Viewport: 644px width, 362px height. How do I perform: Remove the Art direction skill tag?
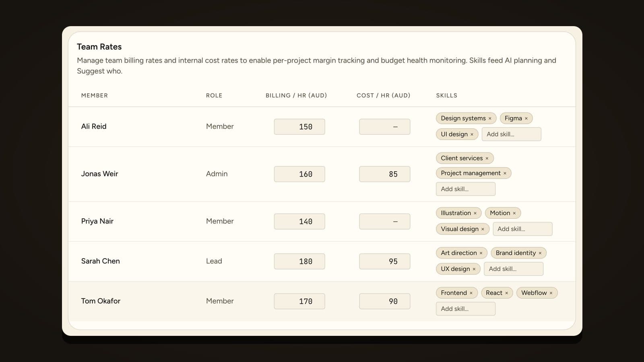[x=481, y=253]
